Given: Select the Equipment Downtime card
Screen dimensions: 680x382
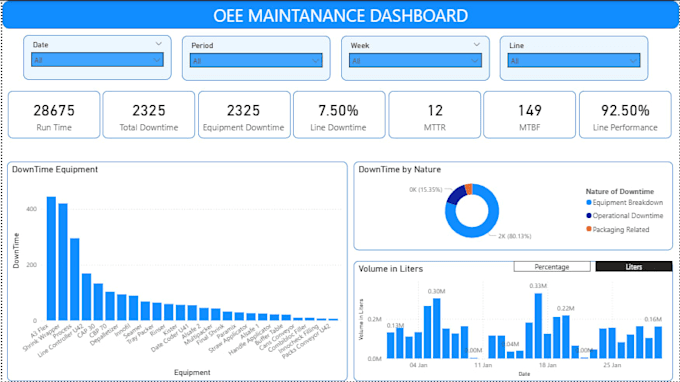Looking at the screenshot, I should click(244, 115).
